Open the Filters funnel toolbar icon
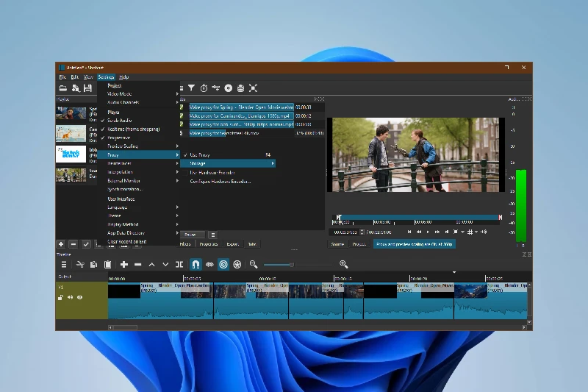The height and width of the screenshot is (392, 588). coord(192,88)
